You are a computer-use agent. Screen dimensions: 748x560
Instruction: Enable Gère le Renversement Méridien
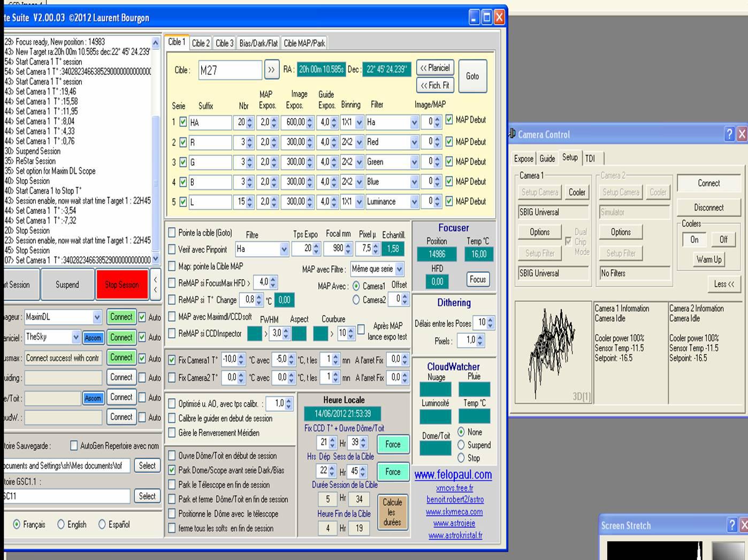(172, 433)
